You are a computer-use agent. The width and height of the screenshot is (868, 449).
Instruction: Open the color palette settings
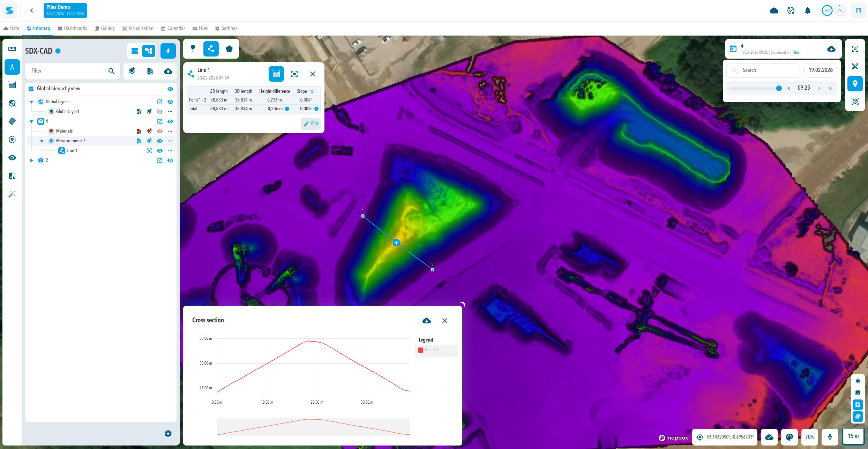790,437
